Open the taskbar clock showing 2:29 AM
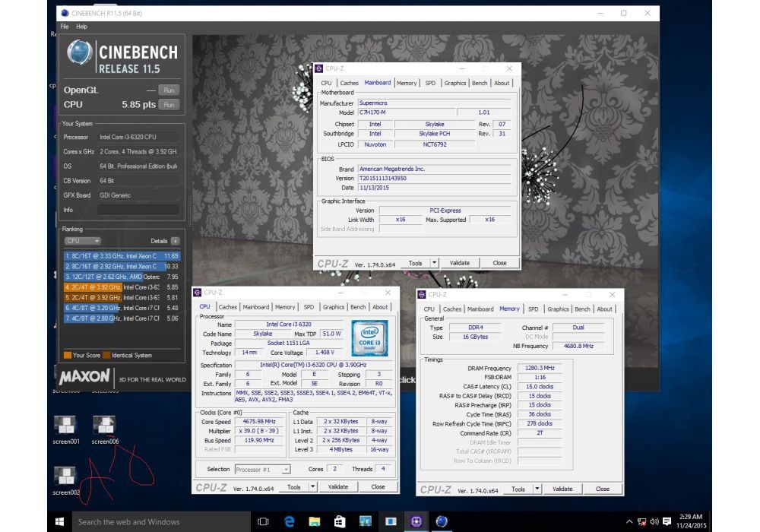The image size is (760, 532). (691, 521)
